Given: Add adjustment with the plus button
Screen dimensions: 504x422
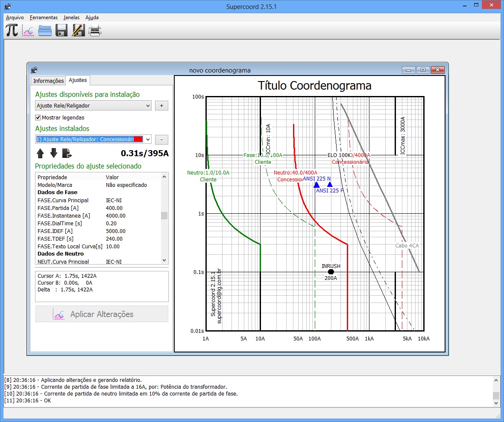Looking at the screenshot, I should coord(162,106).
